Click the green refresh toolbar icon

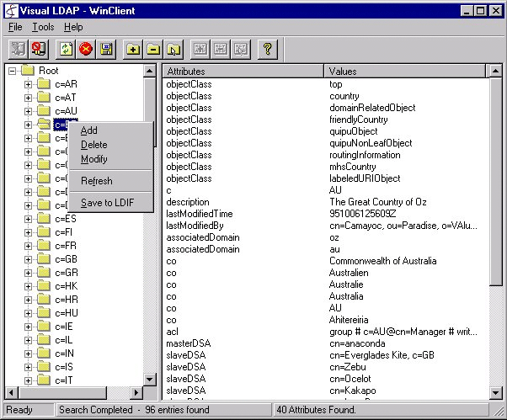(x=67, y=50)
